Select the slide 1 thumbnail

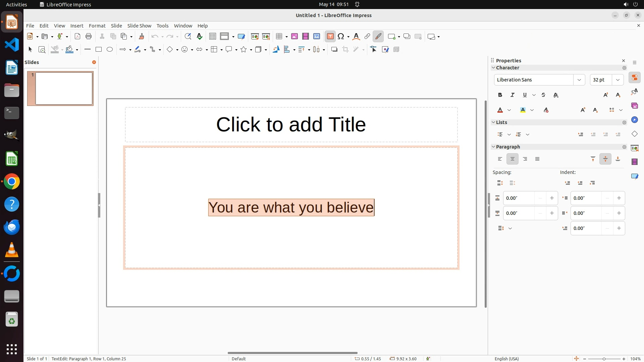coord(64,88)
